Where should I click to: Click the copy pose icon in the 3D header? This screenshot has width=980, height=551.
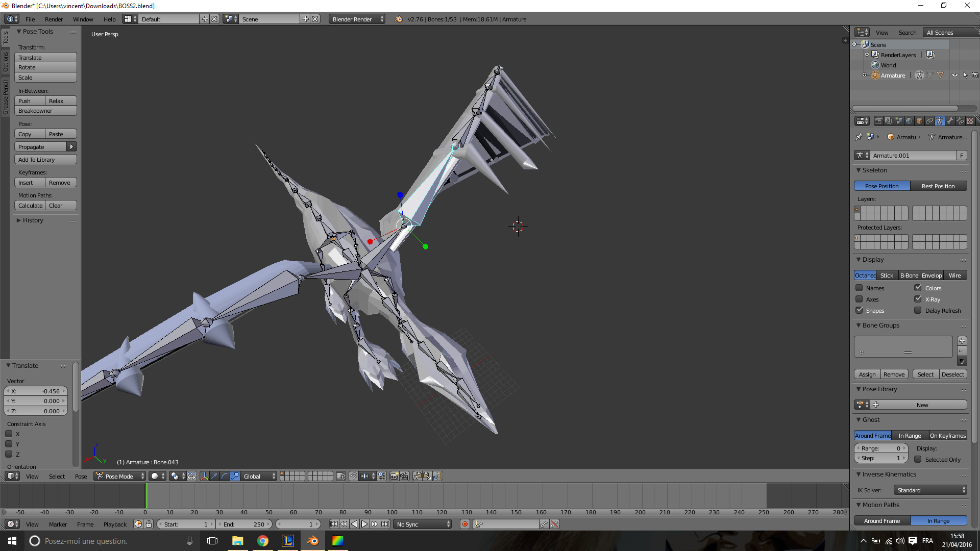point(417,476)
